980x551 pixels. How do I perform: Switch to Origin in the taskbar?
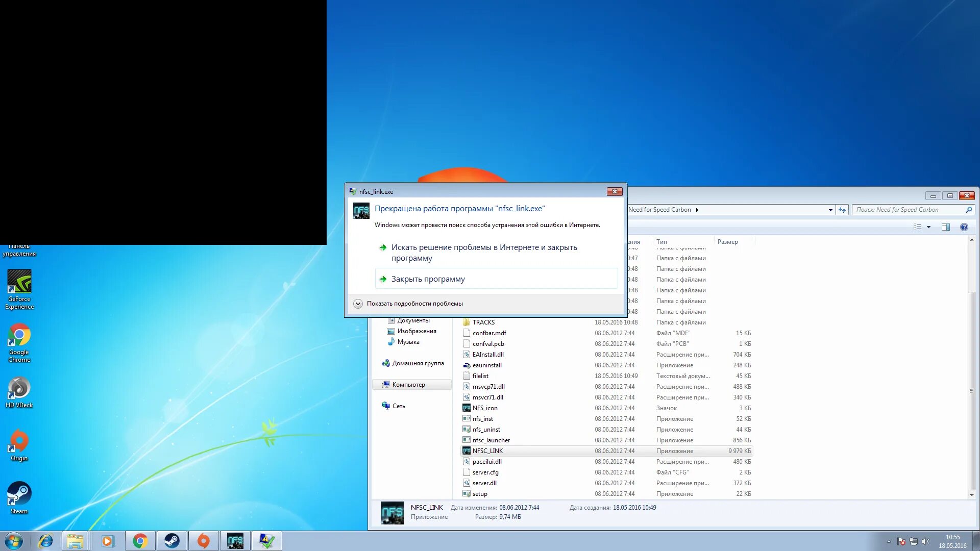pos(204,541)
